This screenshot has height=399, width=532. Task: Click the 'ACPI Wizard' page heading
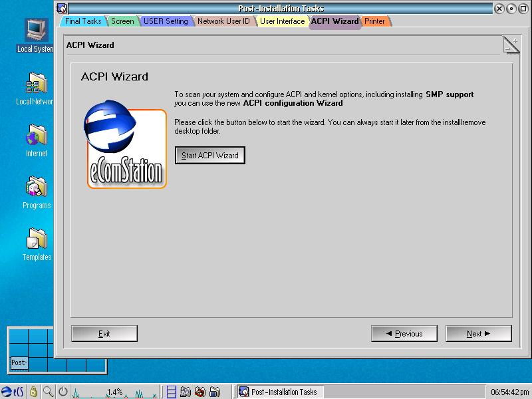coord(114,76)
